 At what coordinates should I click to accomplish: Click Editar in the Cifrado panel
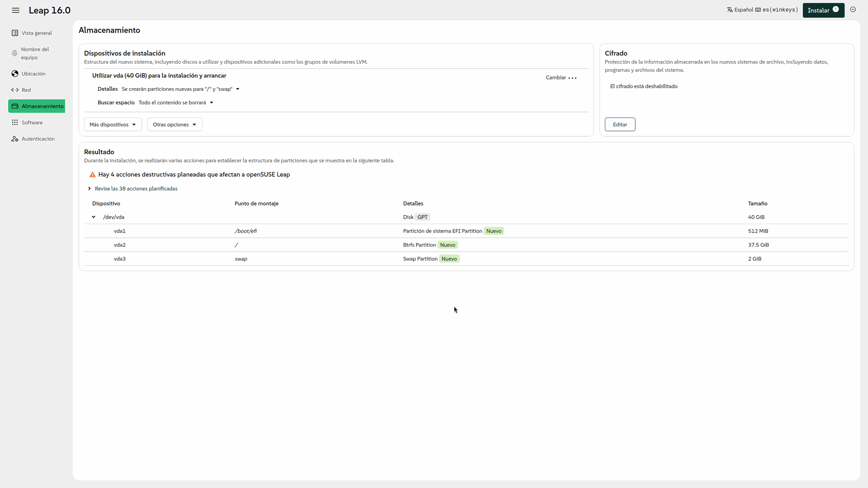pos(620,125)
